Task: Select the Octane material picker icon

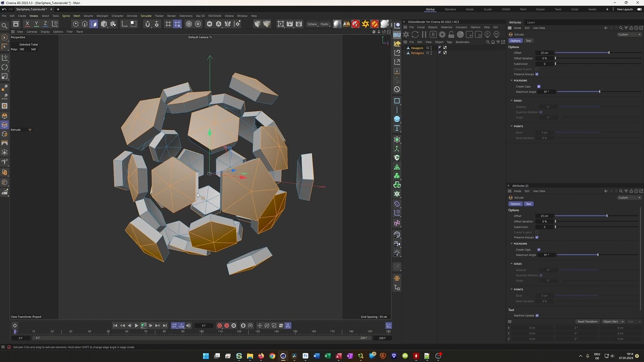Action: click(x=496, y=34)
